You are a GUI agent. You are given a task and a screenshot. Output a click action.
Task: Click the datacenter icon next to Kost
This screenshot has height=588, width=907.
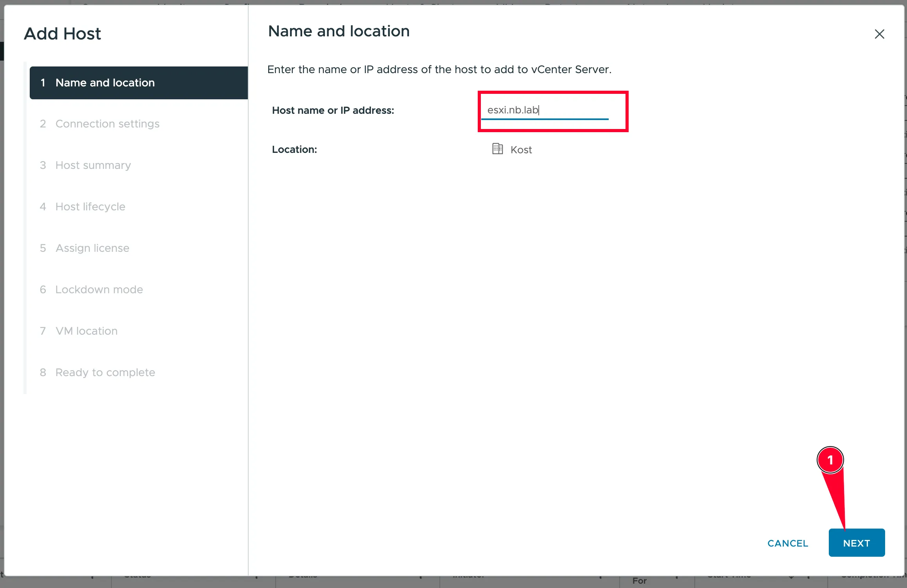(x=497, y=149)
